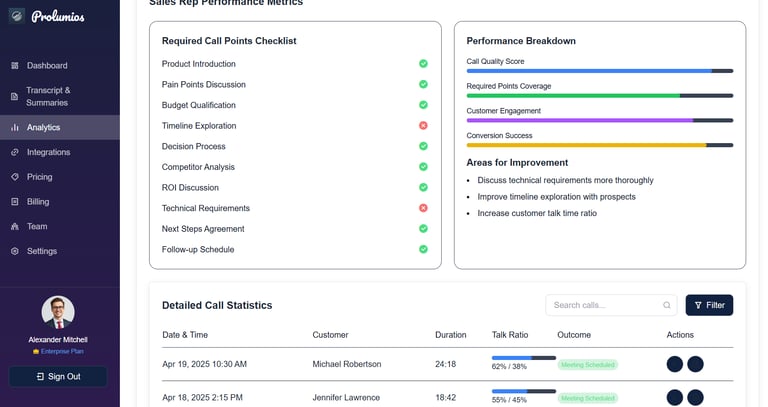Click the Dashboard grid icon
The width and height of the screenshot is (768, 407).
click(15, 66)
